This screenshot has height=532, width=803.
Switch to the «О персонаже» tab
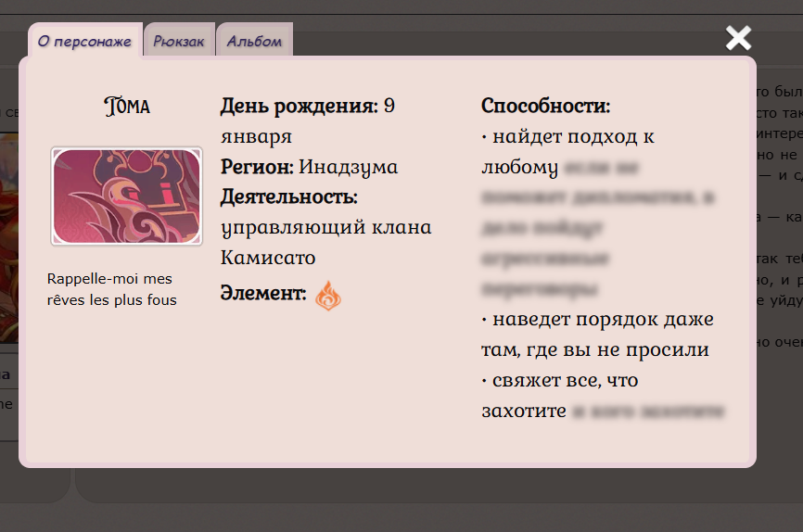(85, 41)
